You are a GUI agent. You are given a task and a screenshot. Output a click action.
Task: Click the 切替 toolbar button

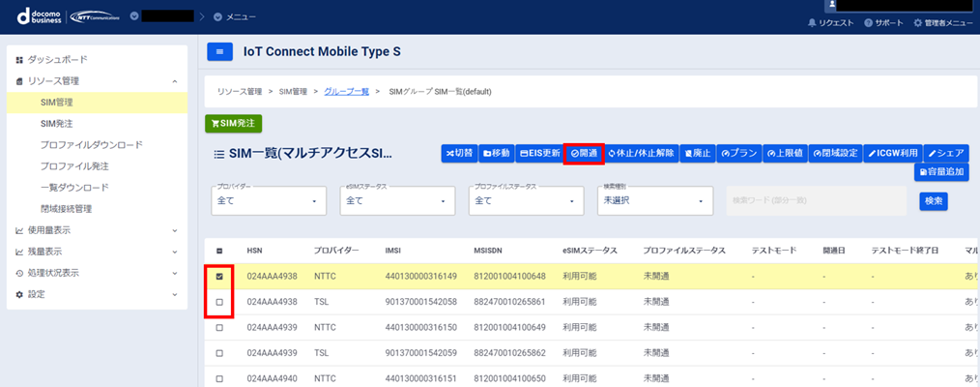click(x=458, y=153)
